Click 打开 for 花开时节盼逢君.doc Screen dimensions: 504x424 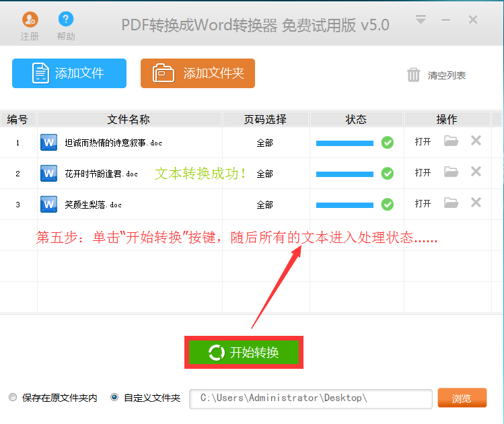point(423,172)
